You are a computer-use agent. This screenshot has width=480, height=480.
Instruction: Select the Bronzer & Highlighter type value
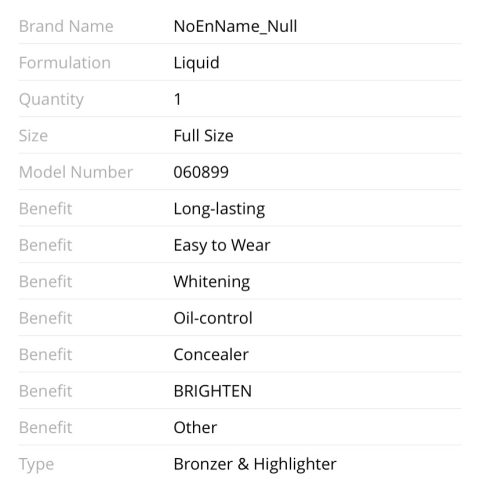[x=255, y=464]
